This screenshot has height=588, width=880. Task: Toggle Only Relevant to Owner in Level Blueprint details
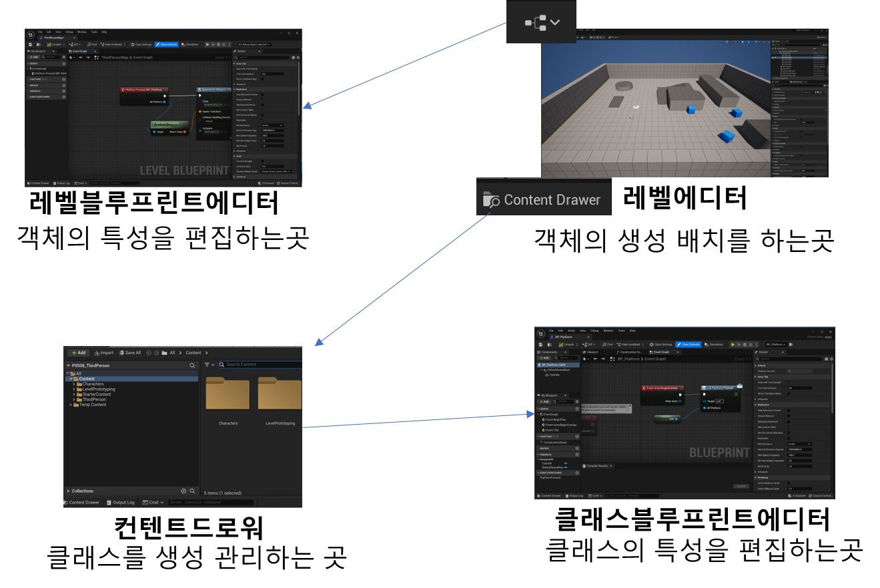coord(262,95)
